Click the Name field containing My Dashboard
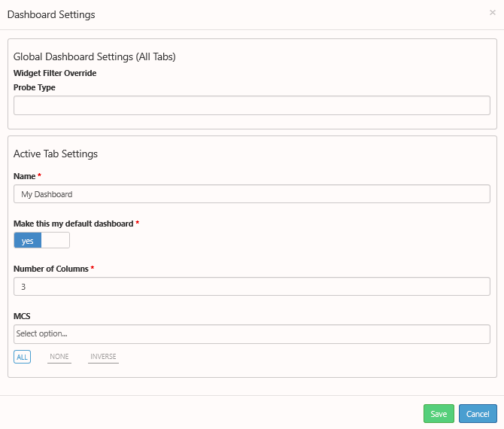 (x=252, y=194)
